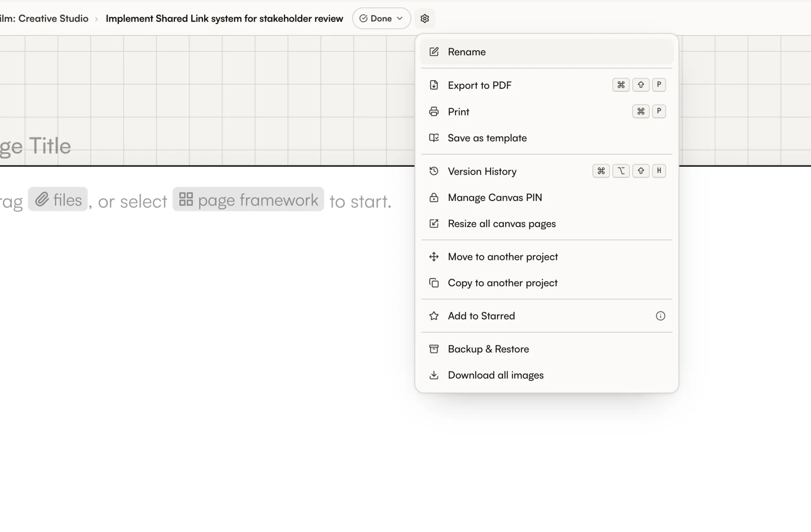Screen dimensions: 811x532
Task: Click the chevron arrow beside Done
Action: 400,19
